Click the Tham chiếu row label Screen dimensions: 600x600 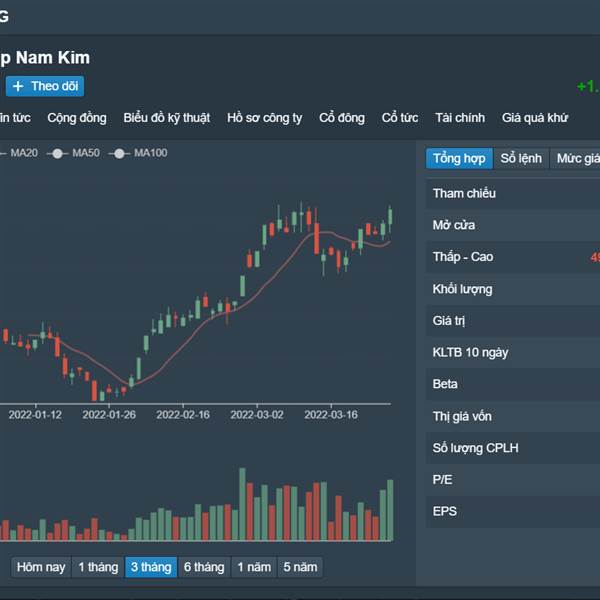464,194
